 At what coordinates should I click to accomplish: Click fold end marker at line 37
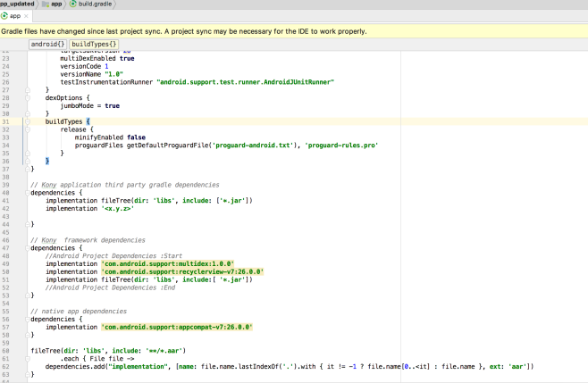pos(28,169)
